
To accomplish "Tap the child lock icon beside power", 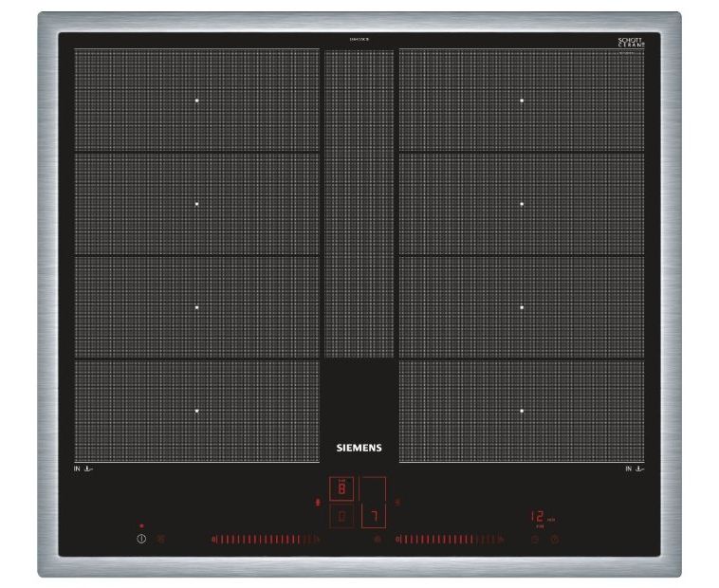I will tap(160, 539).
